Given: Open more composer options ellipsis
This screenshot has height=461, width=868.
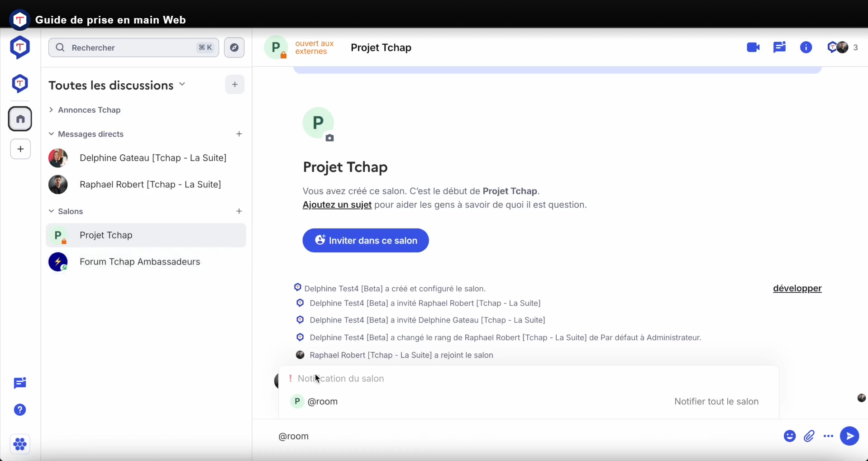Looking at the screenshot, I should point(829,436).
